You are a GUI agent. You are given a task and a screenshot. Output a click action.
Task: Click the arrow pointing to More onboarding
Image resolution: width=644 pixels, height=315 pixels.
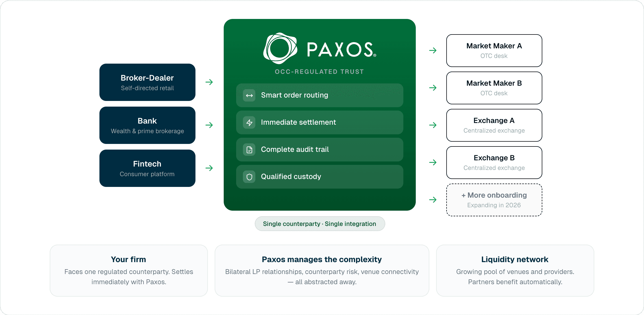click(433, 200)
